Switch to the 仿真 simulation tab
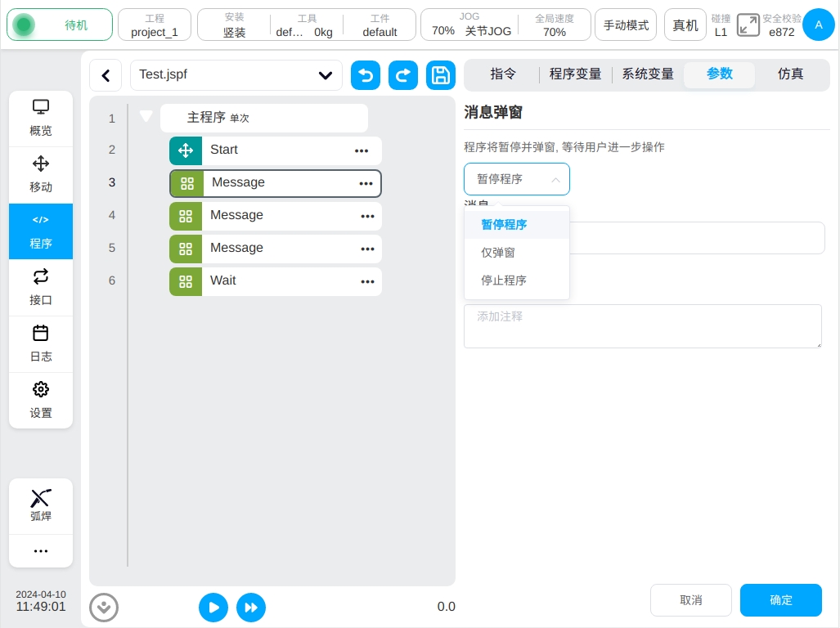Image resolution: width=840 pixels, height=628 pixels. [790, 74]
